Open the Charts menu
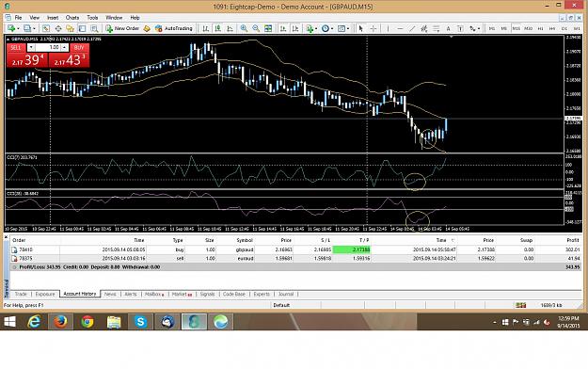 (72, 18)
